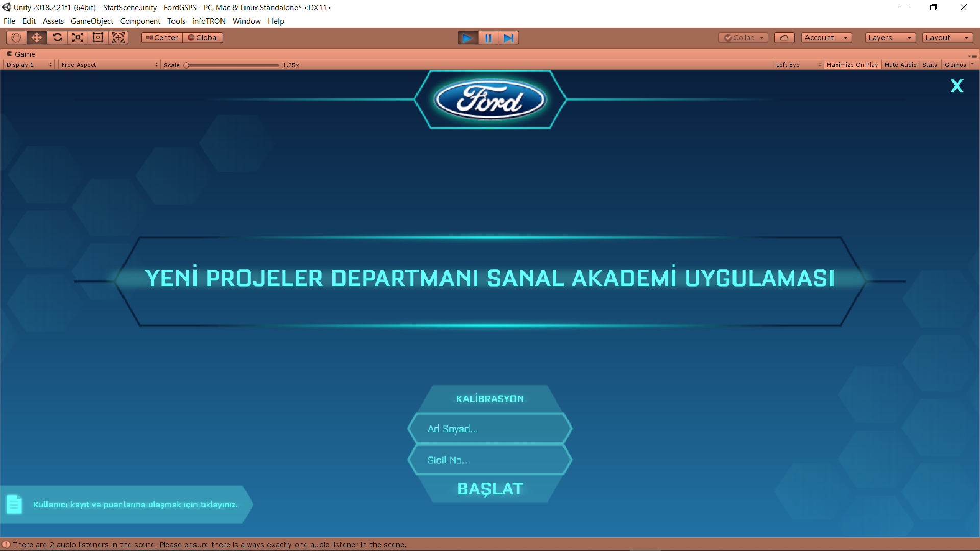
Task: Open the infoTRON menu
Action: coord(209,21)
